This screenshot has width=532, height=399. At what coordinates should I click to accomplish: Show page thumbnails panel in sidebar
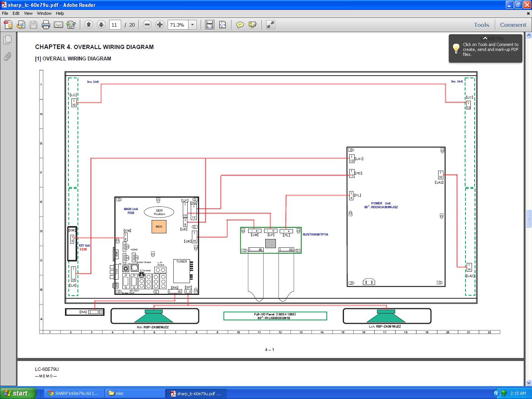click(8, 40)
